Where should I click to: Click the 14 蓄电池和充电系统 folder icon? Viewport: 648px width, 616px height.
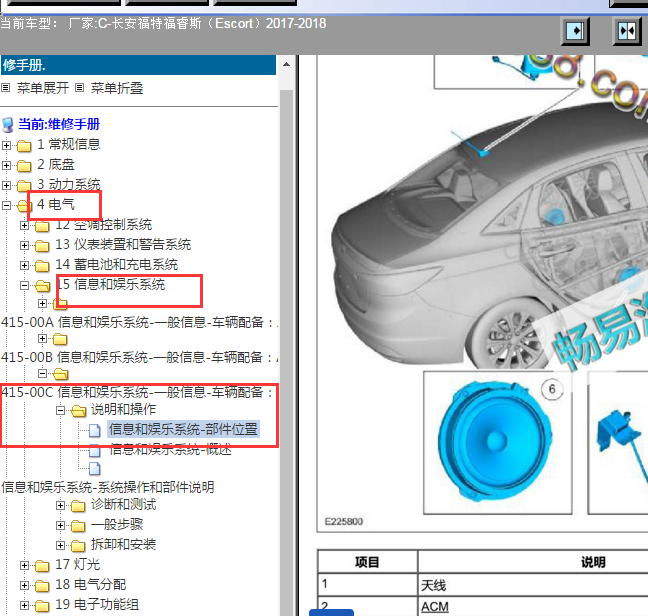tap(42, 266)
